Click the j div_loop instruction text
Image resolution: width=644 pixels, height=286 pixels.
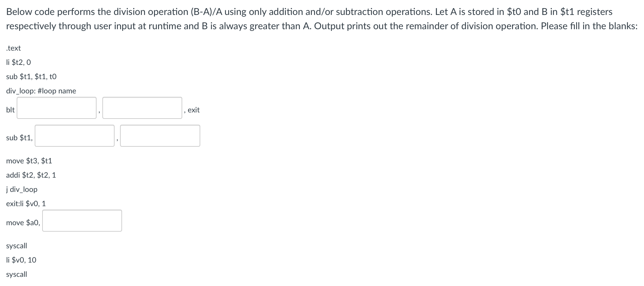click(x=21, y=189)
